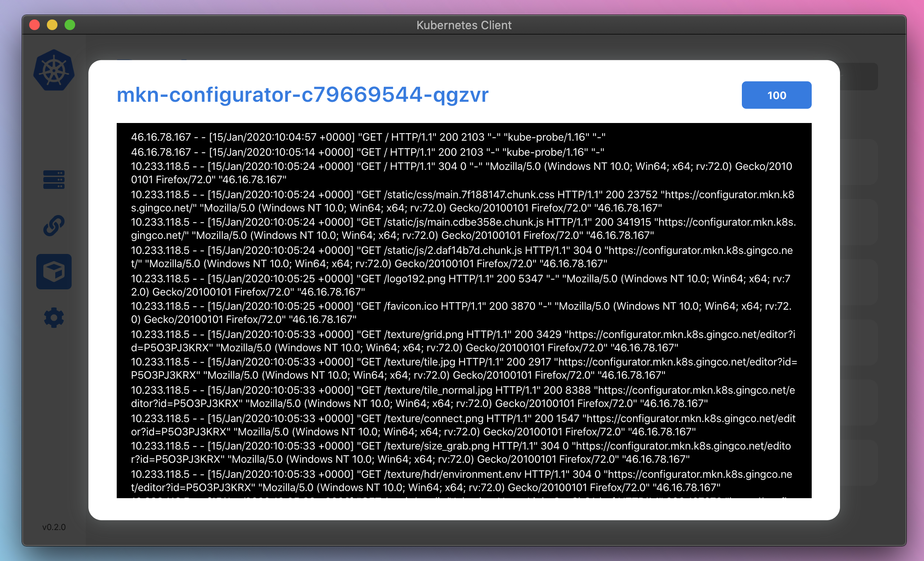Close the window with the red button

tap(34, 25)
